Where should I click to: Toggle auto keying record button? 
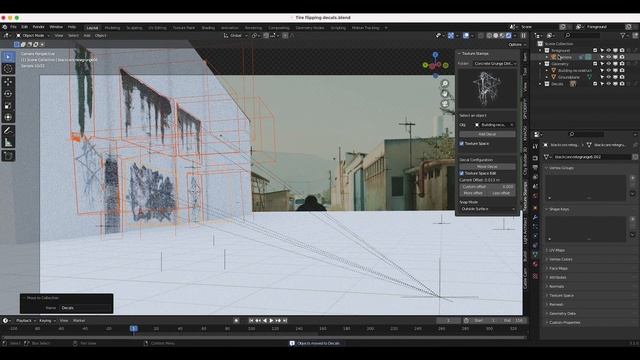pyautogui.click(x=236, y=321)
